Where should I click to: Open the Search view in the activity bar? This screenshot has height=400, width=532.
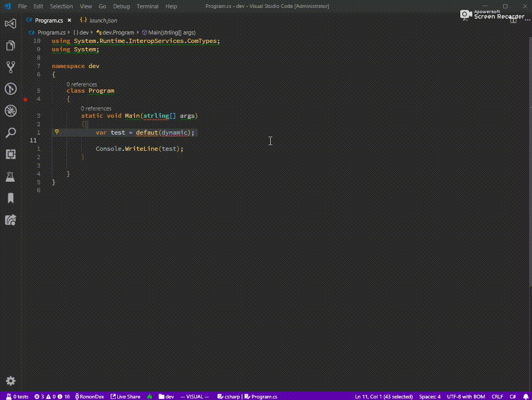[10, 132]
